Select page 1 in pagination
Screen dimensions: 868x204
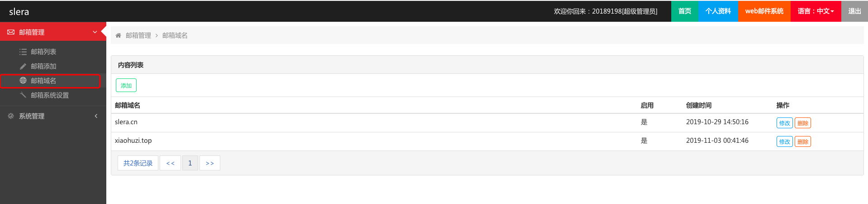click(x=190, y=163)
